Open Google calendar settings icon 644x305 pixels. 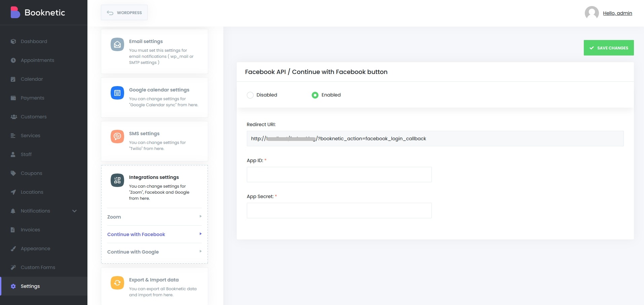coord(117,93)
